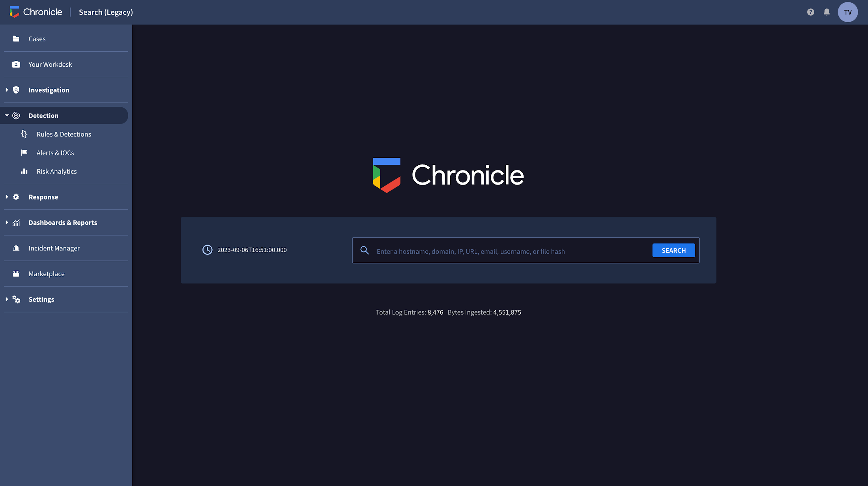The height and width of the screenshot is (486, 868).
Task: Select Your Workdesk menu item
Action: [50, 64]
